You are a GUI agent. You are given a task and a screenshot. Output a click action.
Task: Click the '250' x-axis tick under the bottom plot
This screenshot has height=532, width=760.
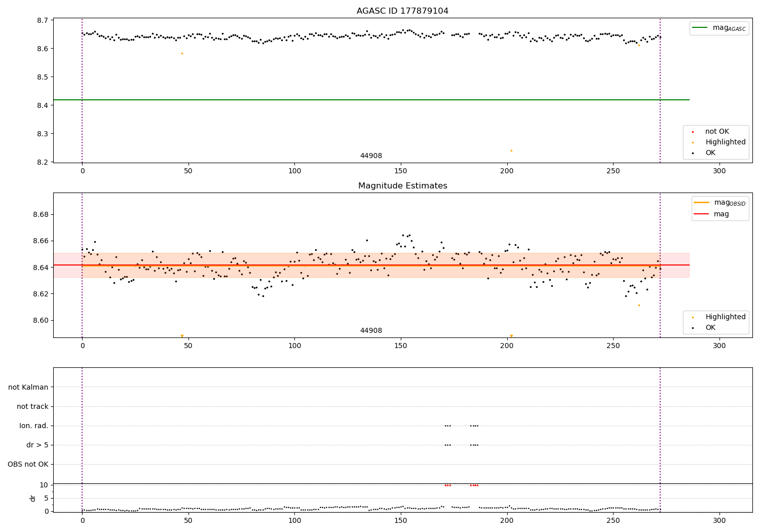coord(613,521)
